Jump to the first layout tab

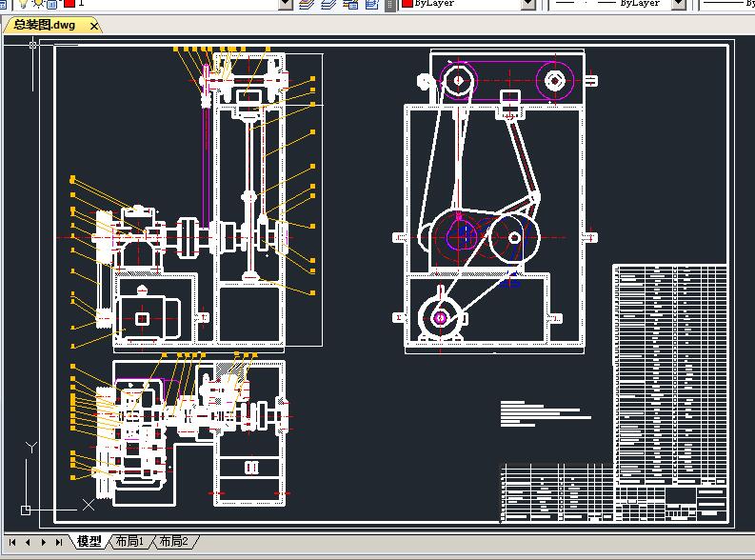(12, 542)
